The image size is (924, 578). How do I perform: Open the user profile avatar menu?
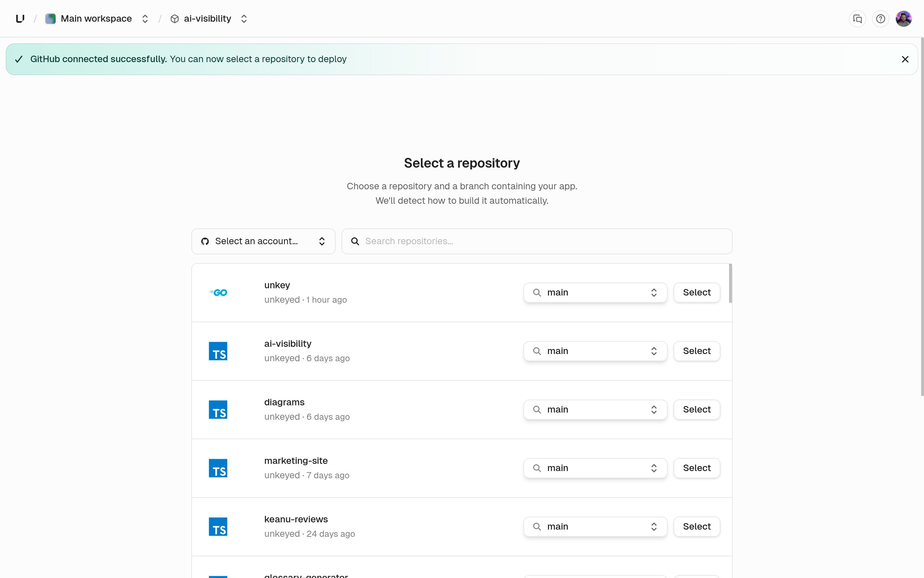pyautogui.click(x=904, y=19)
